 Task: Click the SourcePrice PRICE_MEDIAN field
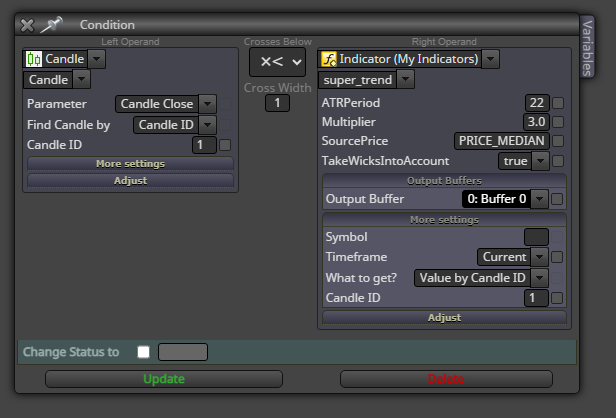tap(501, 141)
